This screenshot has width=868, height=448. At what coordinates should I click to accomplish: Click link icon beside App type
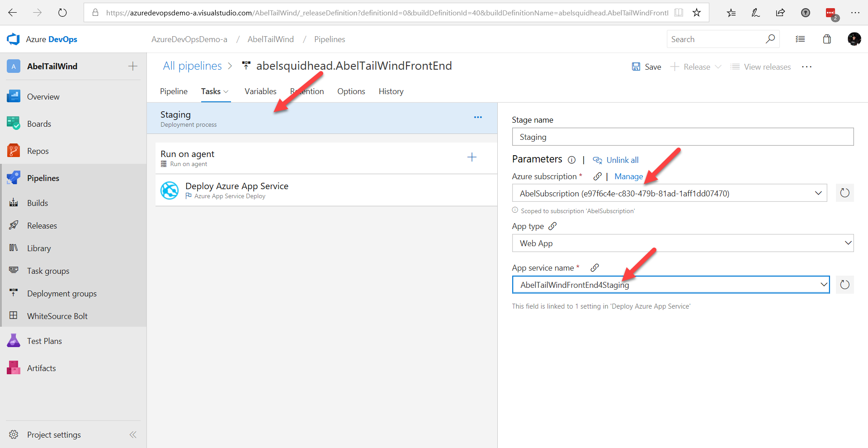[552, 226]
